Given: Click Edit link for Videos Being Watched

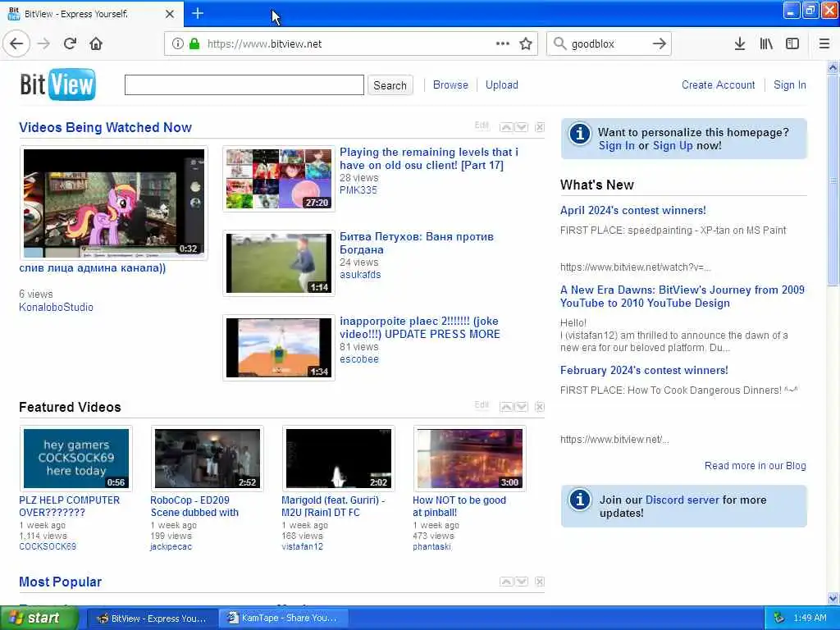Looking at the screenshot, I should point(481,125).
